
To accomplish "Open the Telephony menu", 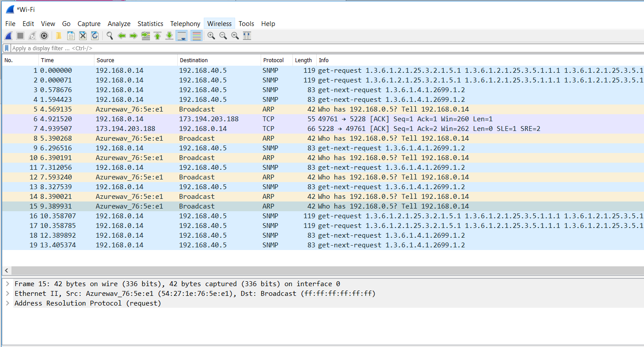I will pos(185,24).
